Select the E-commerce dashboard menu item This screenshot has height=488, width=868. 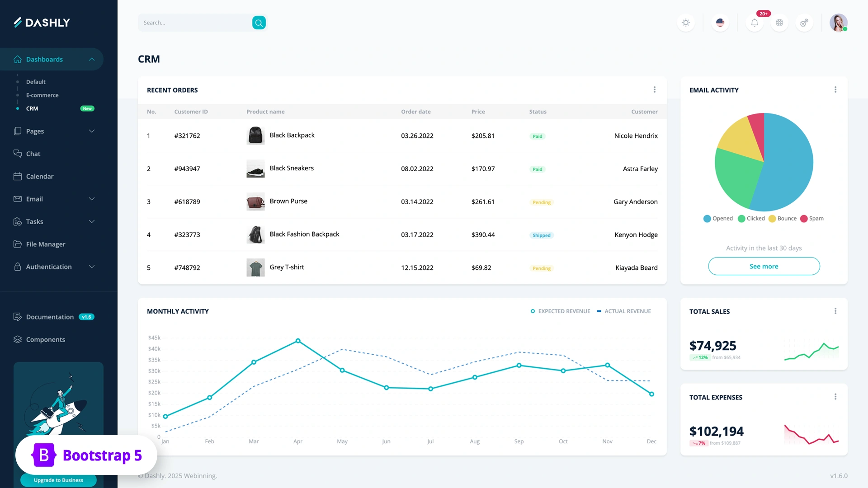tap(42, 95)
